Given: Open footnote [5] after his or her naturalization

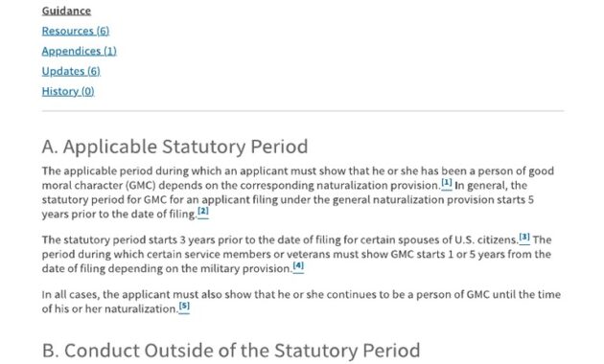Looking at the screenshot, I should [x=184, y=307].
